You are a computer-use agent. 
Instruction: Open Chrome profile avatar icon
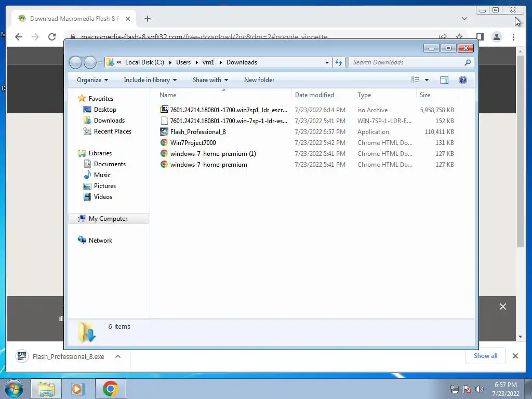click(496, 37)
